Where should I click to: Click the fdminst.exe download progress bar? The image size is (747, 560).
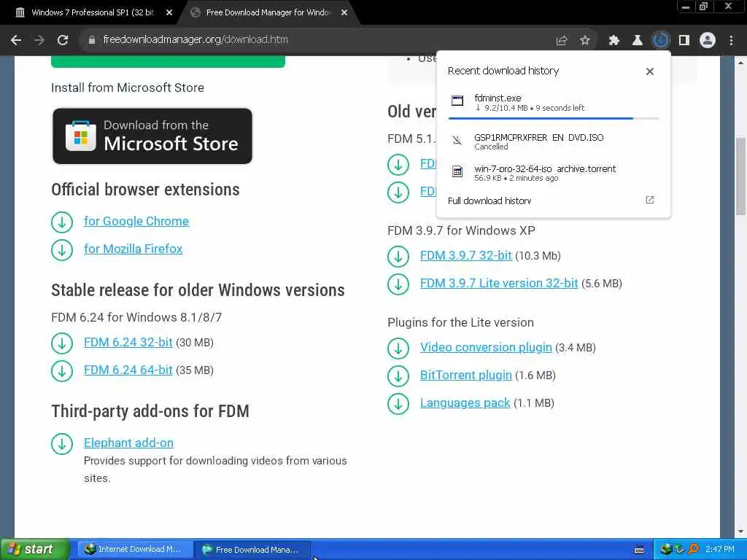(x=554, y=118)
